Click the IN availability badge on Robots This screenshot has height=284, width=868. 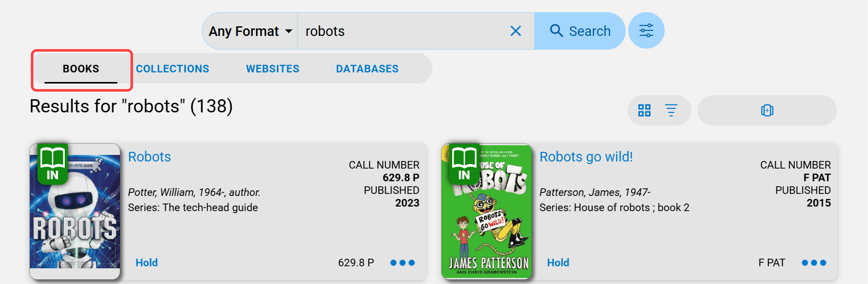click(x=53, y=164)
